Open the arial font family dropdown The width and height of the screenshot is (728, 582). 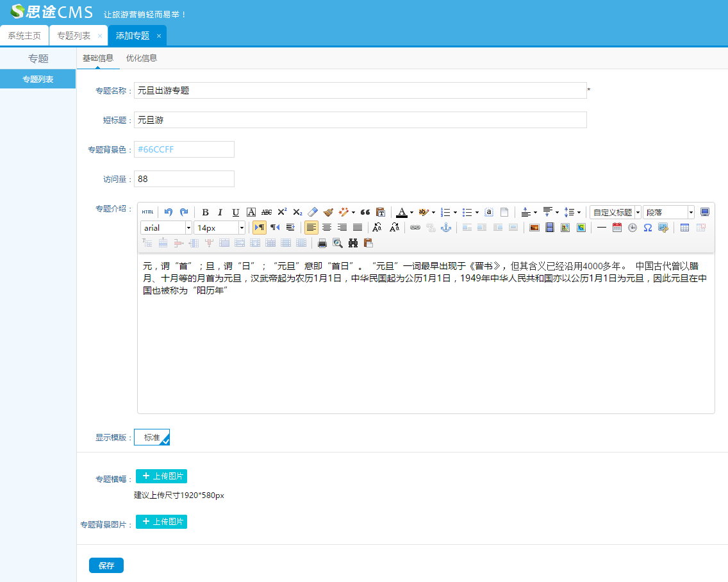[x=166, y=228]
